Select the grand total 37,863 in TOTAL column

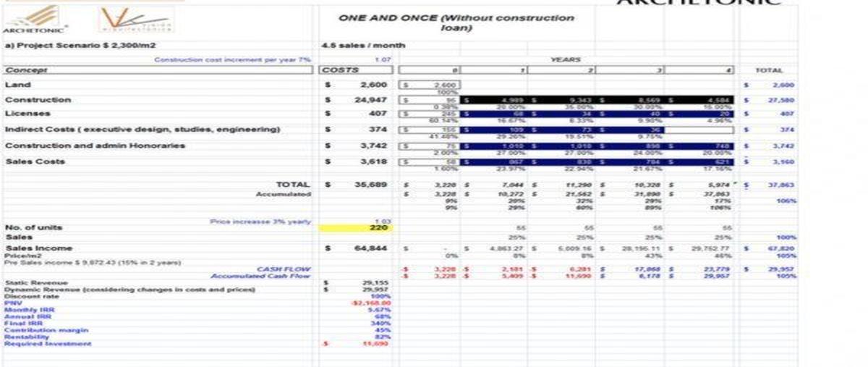click(x=783, y=185)
